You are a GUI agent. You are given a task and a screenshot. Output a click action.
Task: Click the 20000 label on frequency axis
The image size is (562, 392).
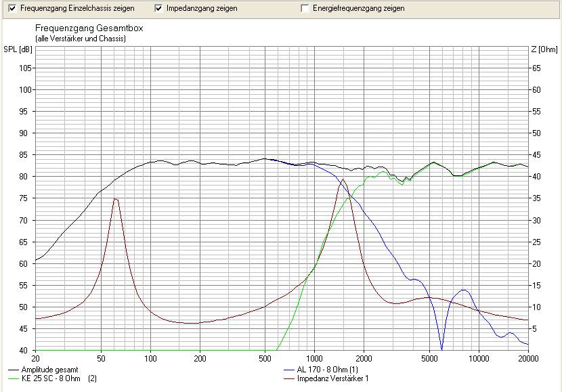[x=528, y=359]
